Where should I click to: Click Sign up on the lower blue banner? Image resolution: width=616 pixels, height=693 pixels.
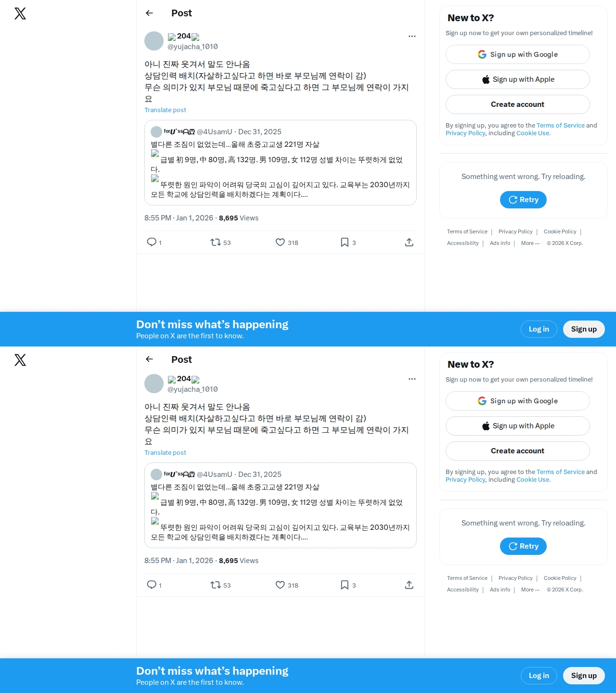click(584, 676)
